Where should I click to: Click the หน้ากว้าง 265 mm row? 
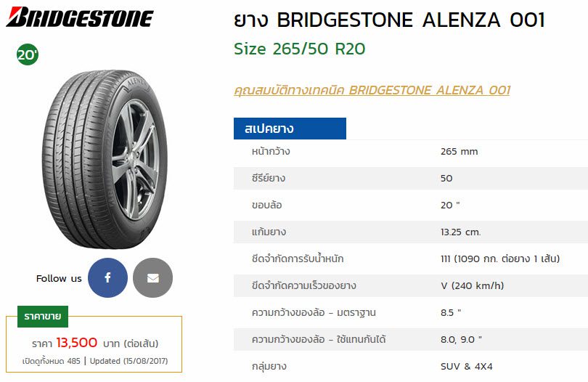point(410,152)
